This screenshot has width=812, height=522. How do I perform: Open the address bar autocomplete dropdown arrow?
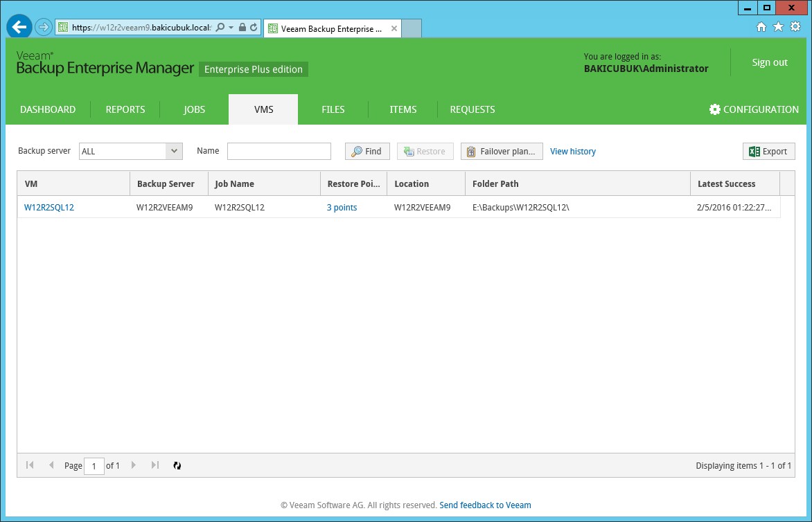pos(231,28)
